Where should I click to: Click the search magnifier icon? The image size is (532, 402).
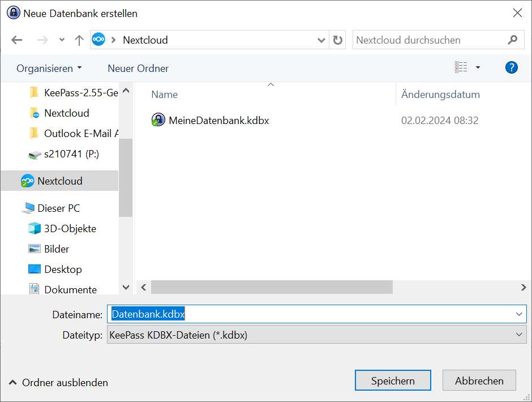click(x=513, y=40)
